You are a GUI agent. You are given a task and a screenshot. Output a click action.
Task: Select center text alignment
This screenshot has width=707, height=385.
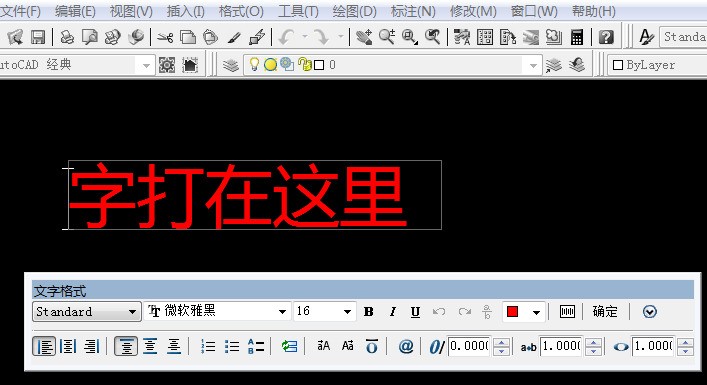68,347
